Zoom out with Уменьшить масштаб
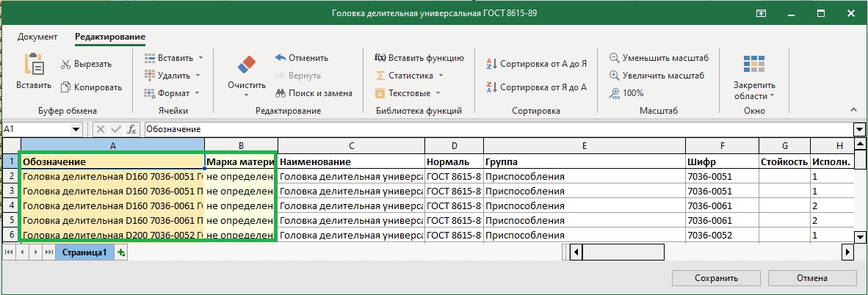Screen dimensions: 868x295 click(x=615, y=58)
